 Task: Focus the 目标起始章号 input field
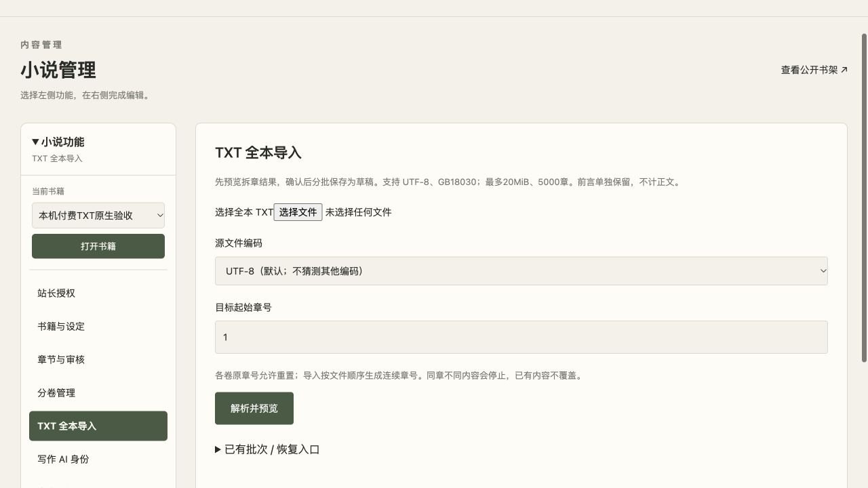521,337
